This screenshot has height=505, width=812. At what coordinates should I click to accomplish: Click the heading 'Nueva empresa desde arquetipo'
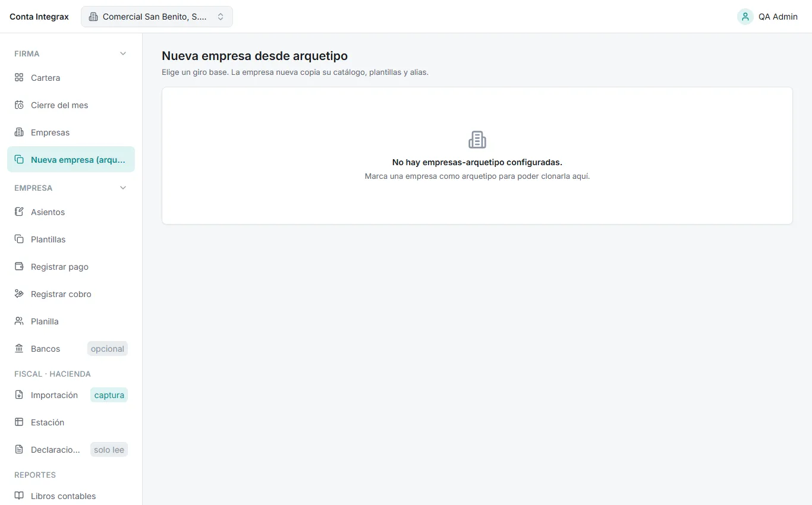pos(254,56)
